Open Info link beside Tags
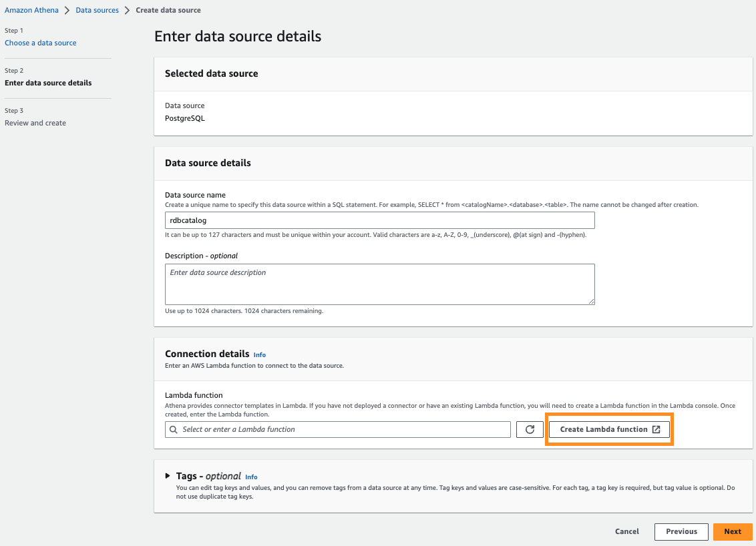The image size is (756, 546). [251, 477]
